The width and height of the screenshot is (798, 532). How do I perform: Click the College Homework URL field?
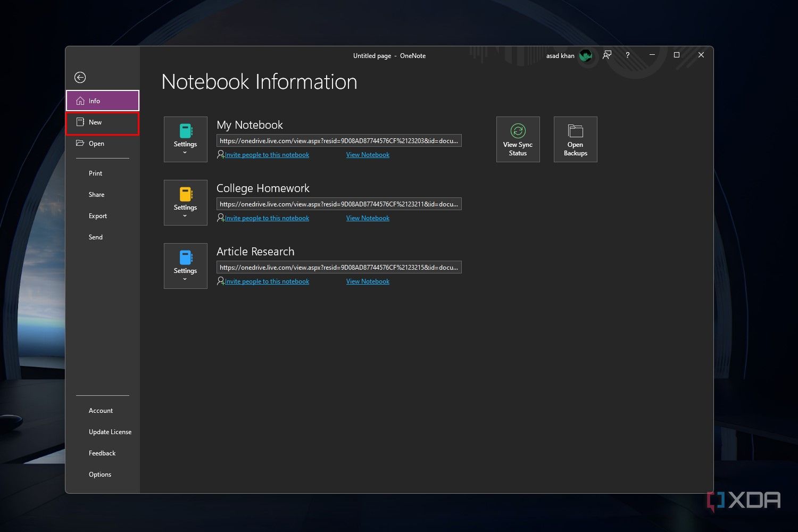(339, 204)
